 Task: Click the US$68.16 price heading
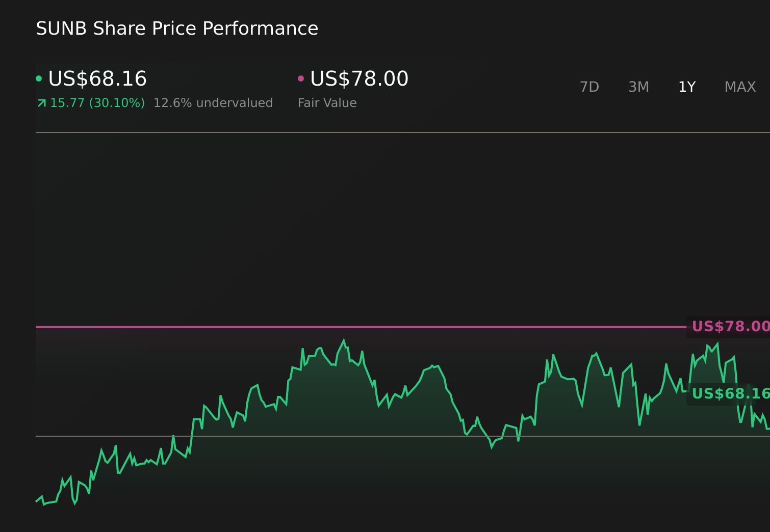click(97, 78)
